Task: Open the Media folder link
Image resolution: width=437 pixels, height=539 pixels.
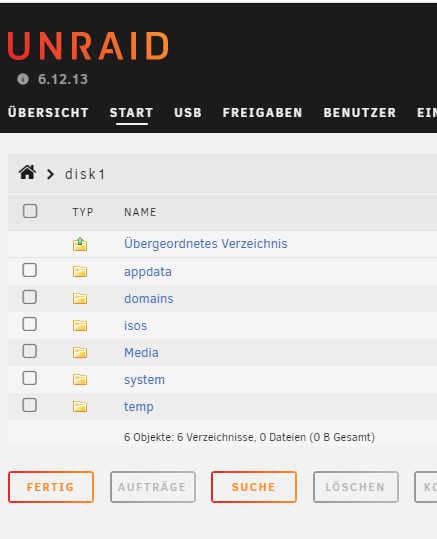Action: [x=141, y=353]
